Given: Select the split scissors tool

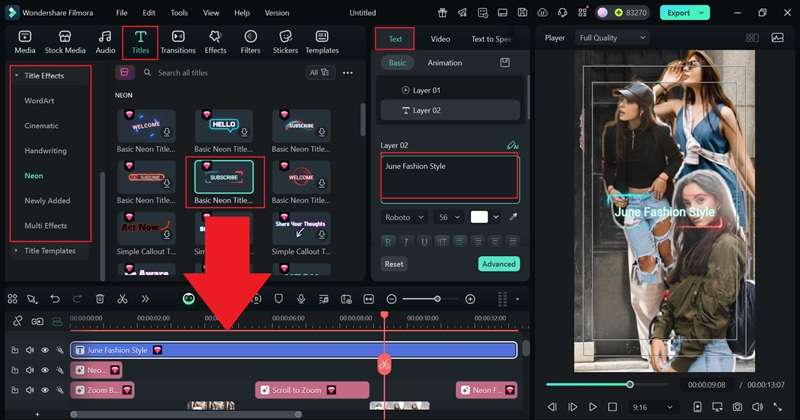Looking at the screenshot, I should click(x=122, y=299).
